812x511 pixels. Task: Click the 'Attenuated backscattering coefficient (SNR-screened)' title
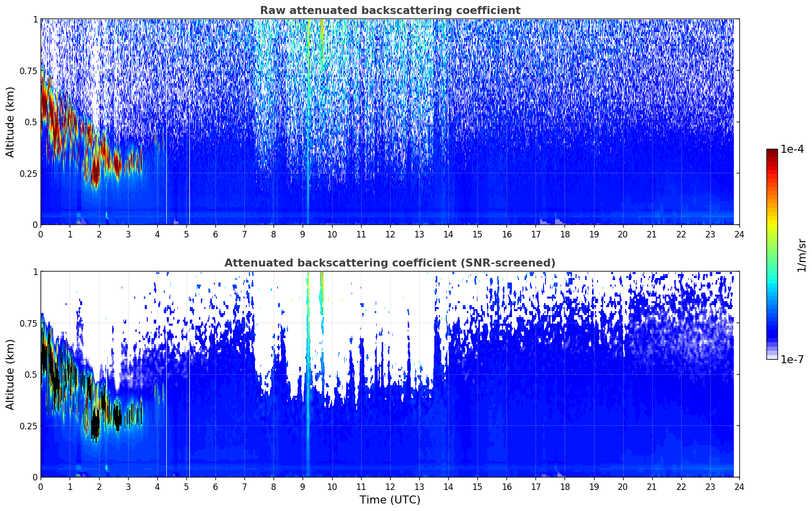click(x=390, y=263)
